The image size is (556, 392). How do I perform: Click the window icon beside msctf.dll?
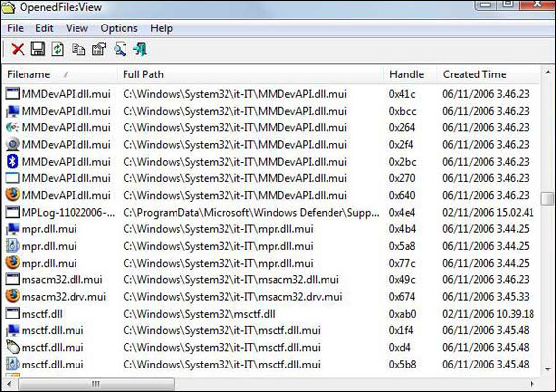click(x=12, y=314)
